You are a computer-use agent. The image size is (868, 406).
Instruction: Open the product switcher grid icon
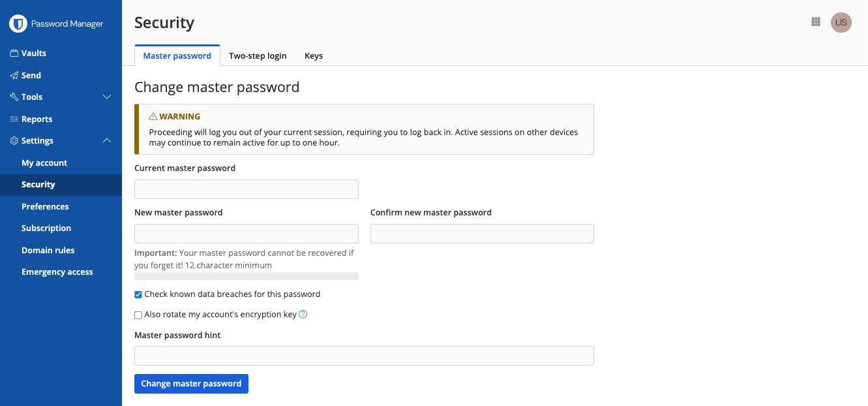[815, 22]
